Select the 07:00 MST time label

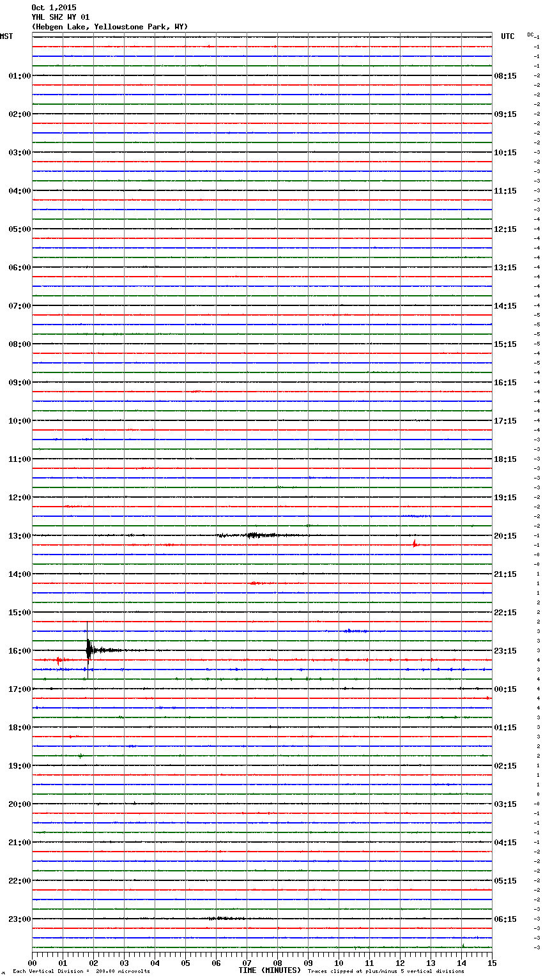click(20, 306)
